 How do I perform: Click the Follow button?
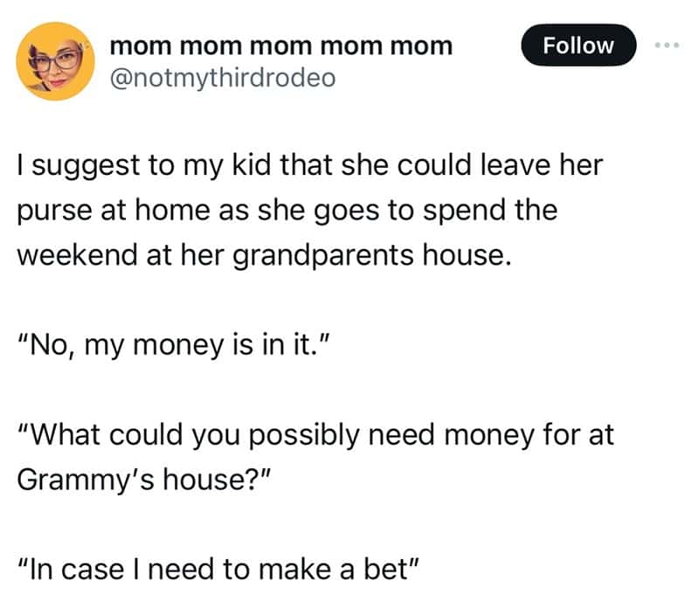coord(578,45)
